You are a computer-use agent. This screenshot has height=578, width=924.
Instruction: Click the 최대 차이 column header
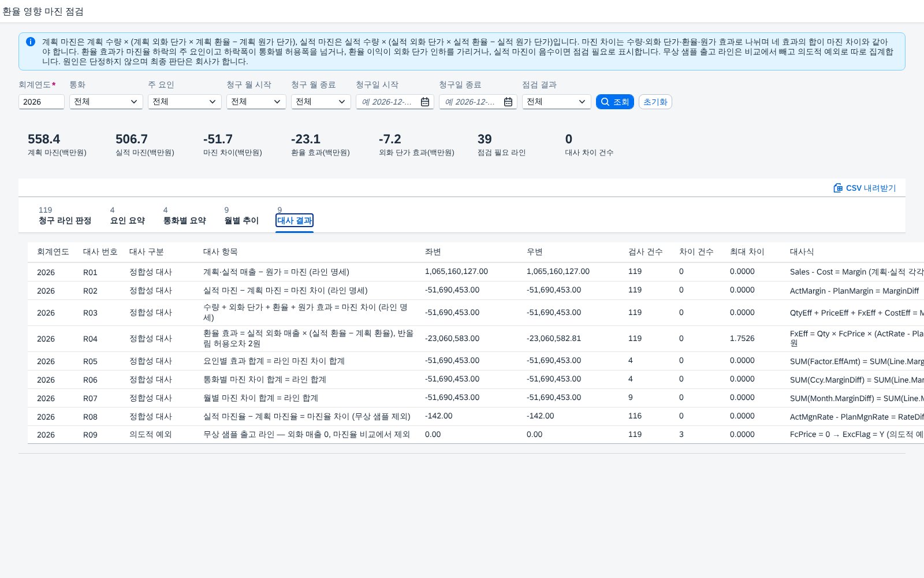pos(747,252)
